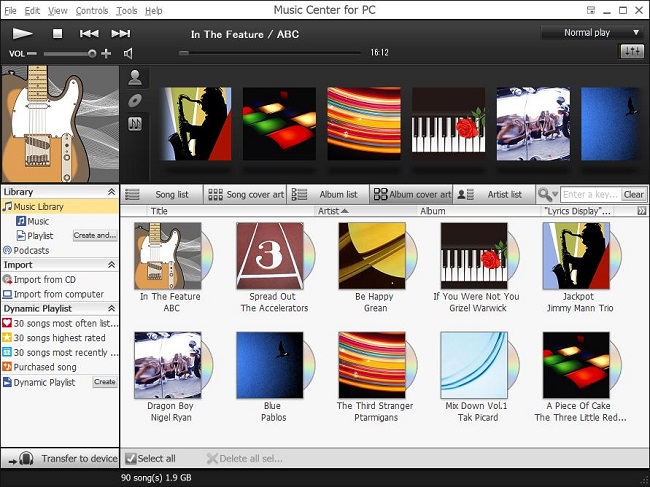Switch to Artist list view
The height and width of the screenshot is (487, 650).
(x=494, y=194)
